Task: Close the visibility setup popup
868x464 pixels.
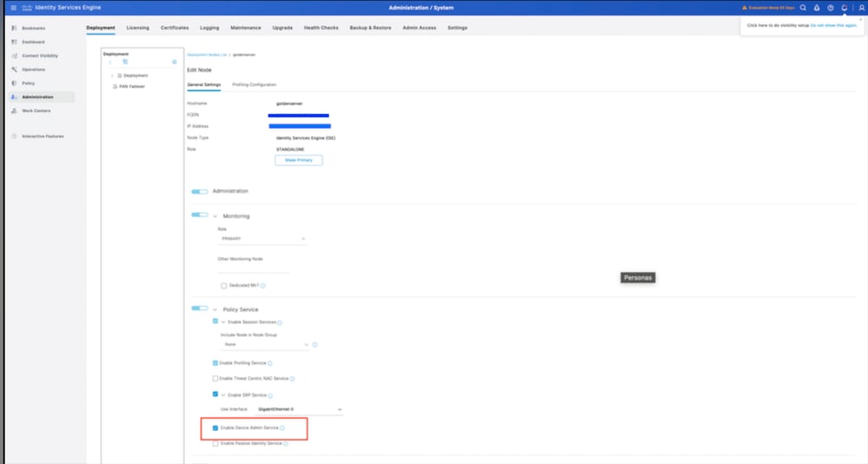Action: pos(861,20)
